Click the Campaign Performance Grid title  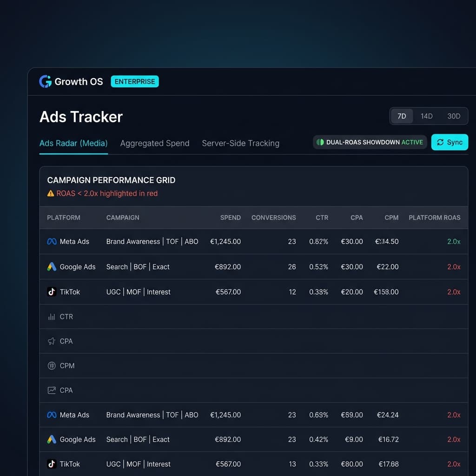coord(111,180)
